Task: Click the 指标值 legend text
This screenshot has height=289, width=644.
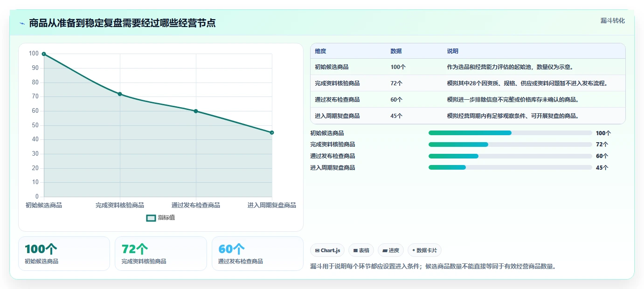Action: [x=166, y=218]
